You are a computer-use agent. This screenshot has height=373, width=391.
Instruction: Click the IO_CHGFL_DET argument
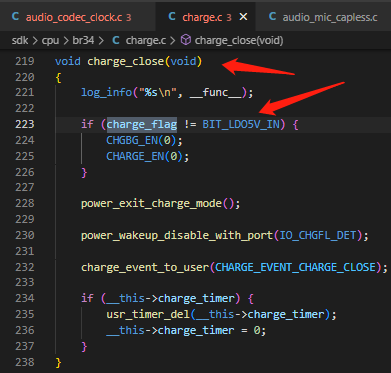click(x=317, y=235)
